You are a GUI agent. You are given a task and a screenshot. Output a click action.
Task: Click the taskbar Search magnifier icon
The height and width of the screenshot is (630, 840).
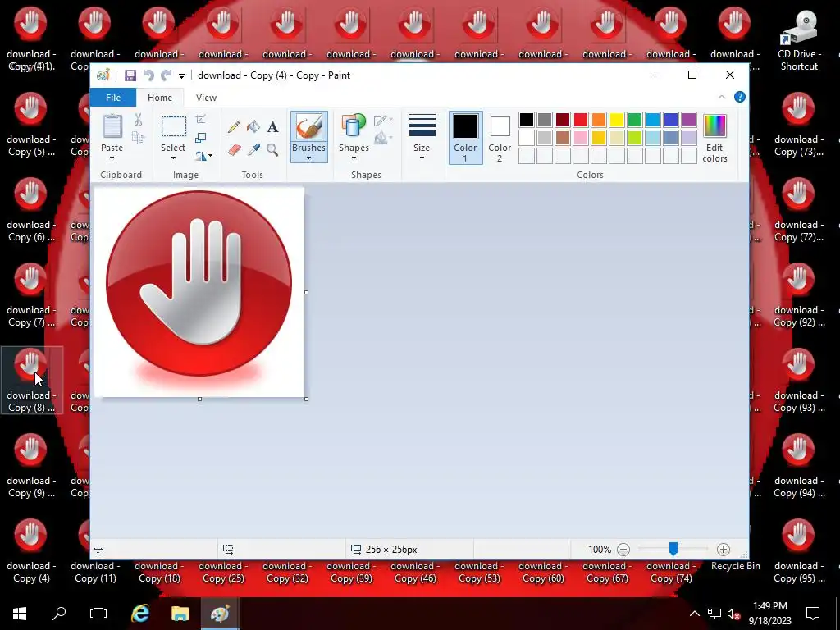point(59,614)
